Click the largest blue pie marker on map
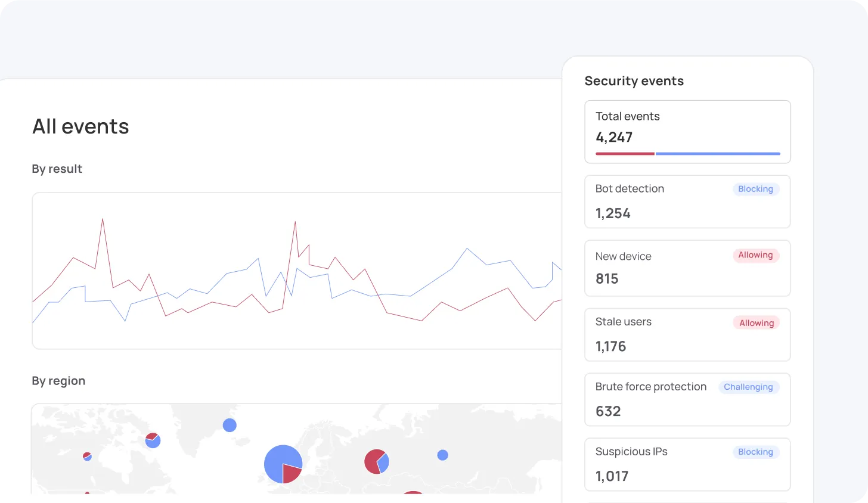The height and width of the screenshot is (503, 868). [x=283, y=464]
